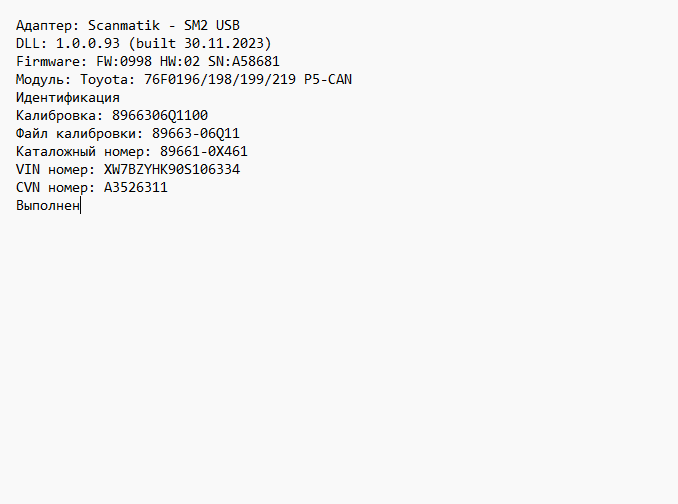Click the "Идентификация" heading line
This screenshot has height=504, width=678.
point(68,97)
